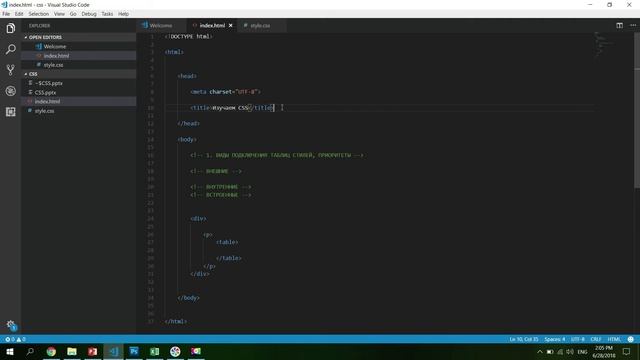
Task: Open the editor More Actions ellipsis
Action: coord(633,25)
